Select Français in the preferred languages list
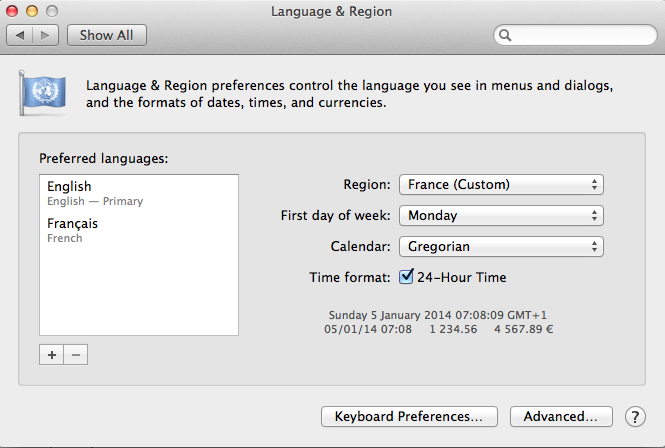This screenshot has width=665, height=448. 139,230
